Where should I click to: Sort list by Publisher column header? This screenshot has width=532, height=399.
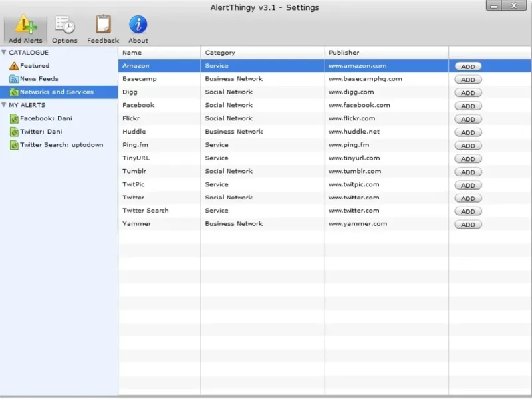point(344,53)
